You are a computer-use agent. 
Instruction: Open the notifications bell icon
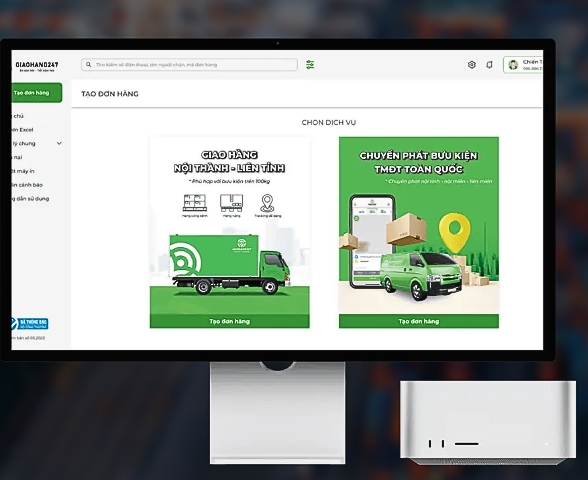point(489,65)
